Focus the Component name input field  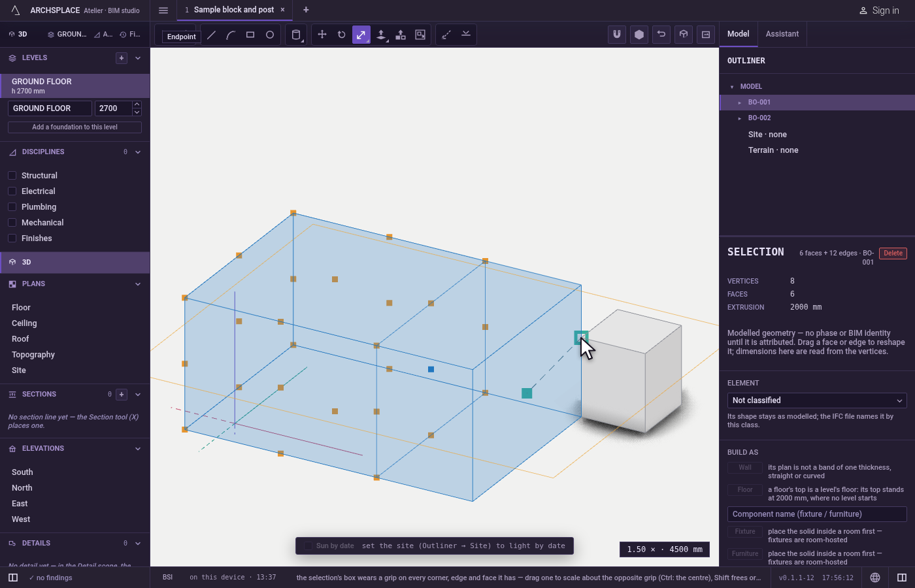click(817, 514)
